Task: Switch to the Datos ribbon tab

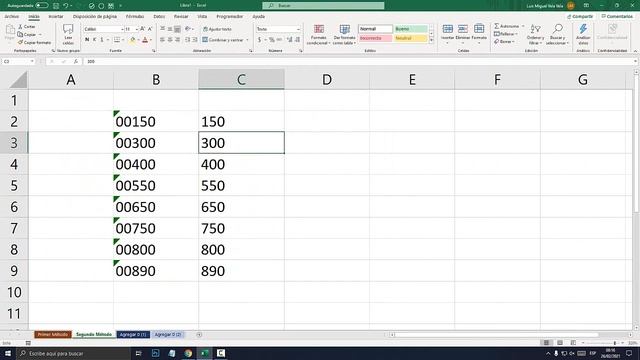Action: coord(159,17)
